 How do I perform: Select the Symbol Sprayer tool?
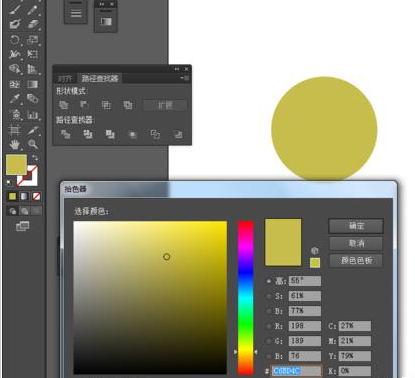pyautogui.click(x=15, y=114)
